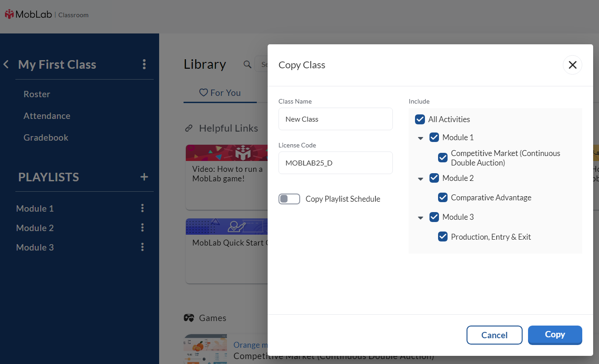Click the PLAYLISTS heading
The image size is (599, 364).
point(48,177)
